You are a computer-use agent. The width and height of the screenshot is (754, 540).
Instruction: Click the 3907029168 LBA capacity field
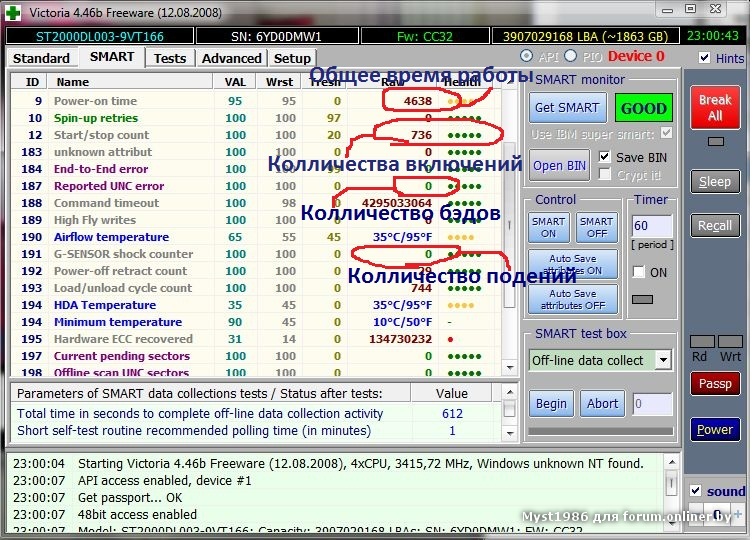(x=585, y=37)
